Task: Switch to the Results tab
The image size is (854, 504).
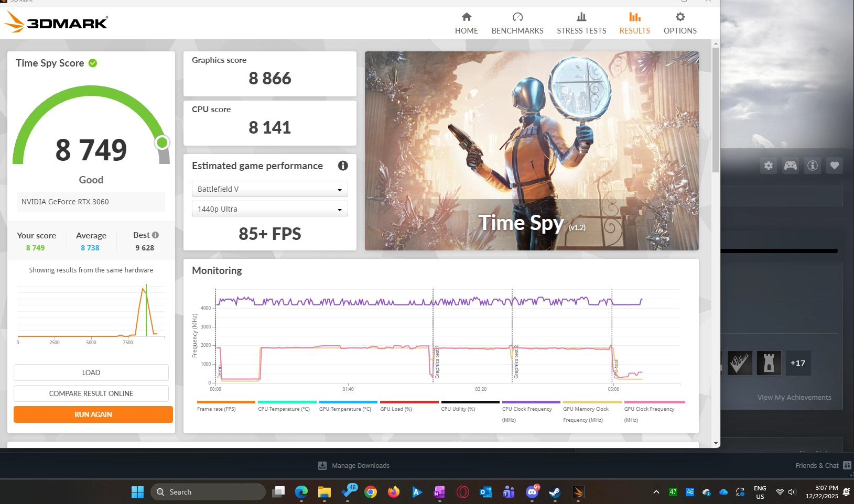Action: (x=634, y=24)
